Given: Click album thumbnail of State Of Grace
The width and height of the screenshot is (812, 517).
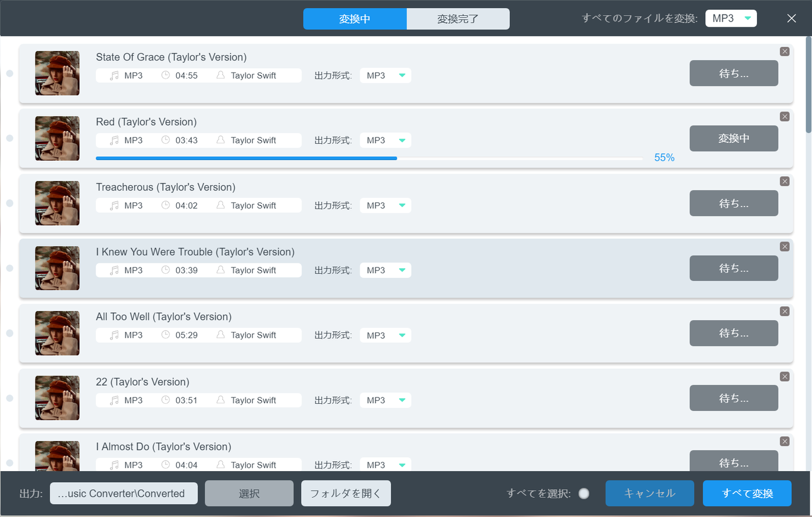Looking at the screenshot, I should point(57,73).
